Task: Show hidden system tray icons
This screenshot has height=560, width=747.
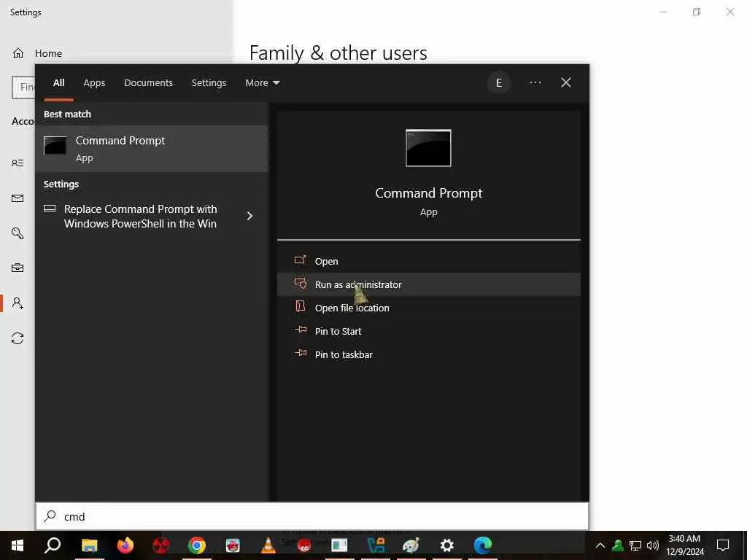Action: (x=600, y=545)
